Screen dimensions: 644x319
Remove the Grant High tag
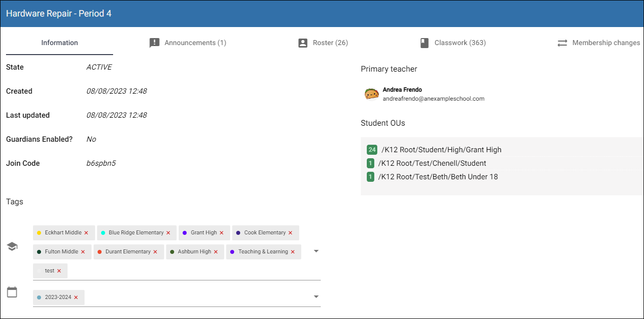222,233
